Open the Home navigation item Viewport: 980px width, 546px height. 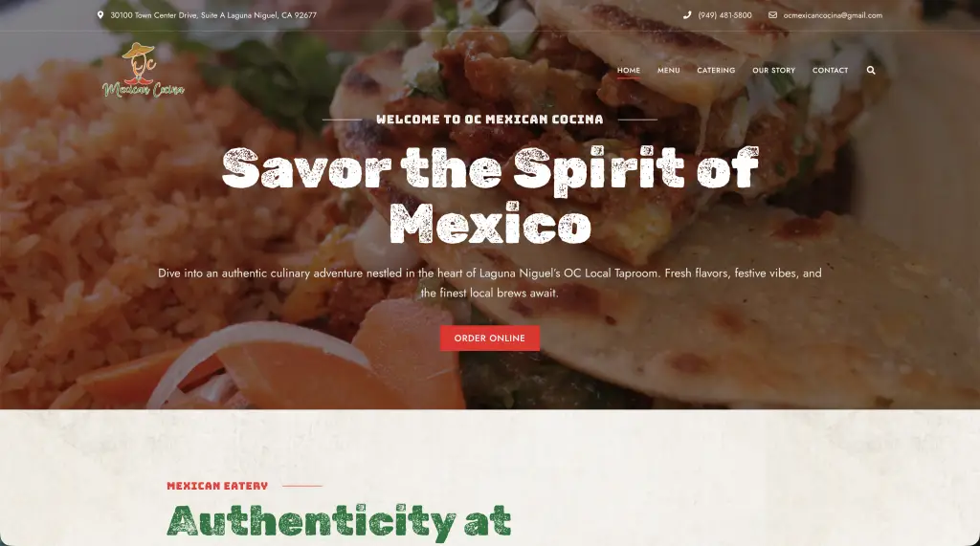[x=628, y=70]
